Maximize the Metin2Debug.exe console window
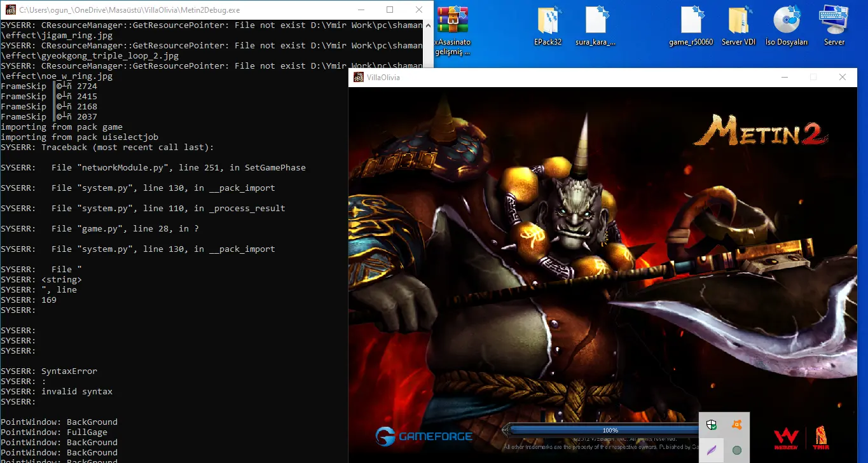This screenshot has width=868, height=463. [x=390, y=10]
